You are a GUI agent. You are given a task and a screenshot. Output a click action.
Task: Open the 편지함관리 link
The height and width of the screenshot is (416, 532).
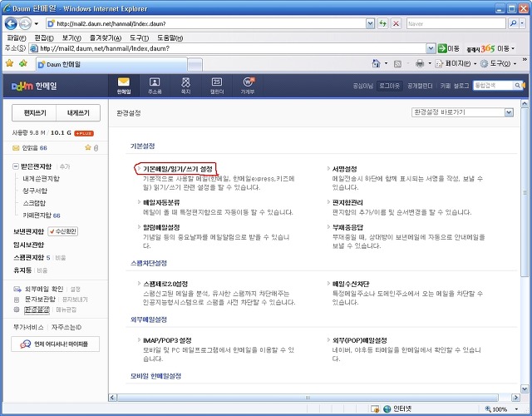pos(347,202)
